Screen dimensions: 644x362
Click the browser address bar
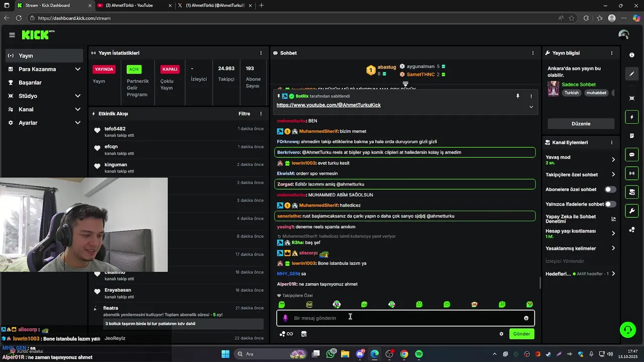coord(292,18)
